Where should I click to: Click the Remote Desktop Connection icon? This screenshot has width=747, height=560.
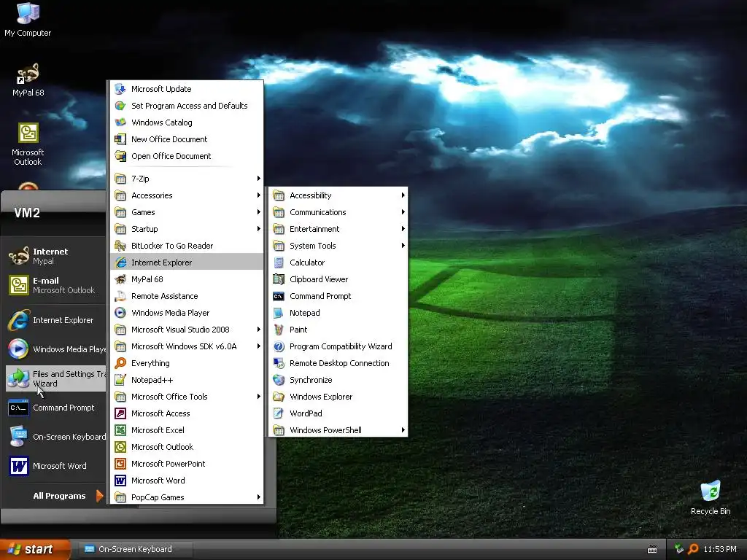(x=279, y=363)
